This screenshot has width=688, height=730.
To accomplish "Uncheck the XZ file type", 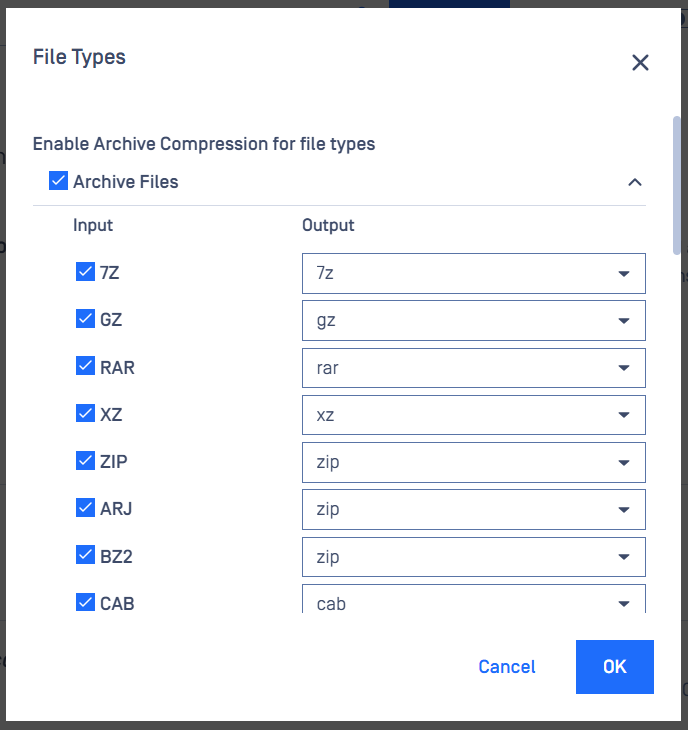I will coord(85,413).
